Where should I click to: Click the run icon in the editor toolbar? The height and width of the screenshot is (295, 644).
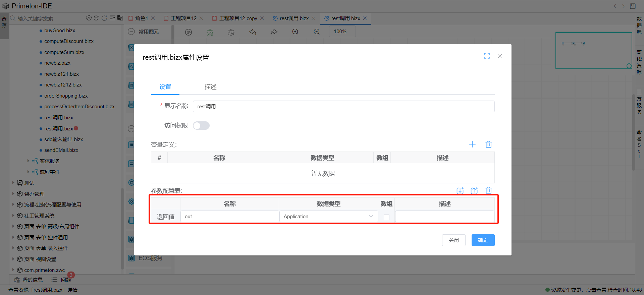[x=189, y=32]
